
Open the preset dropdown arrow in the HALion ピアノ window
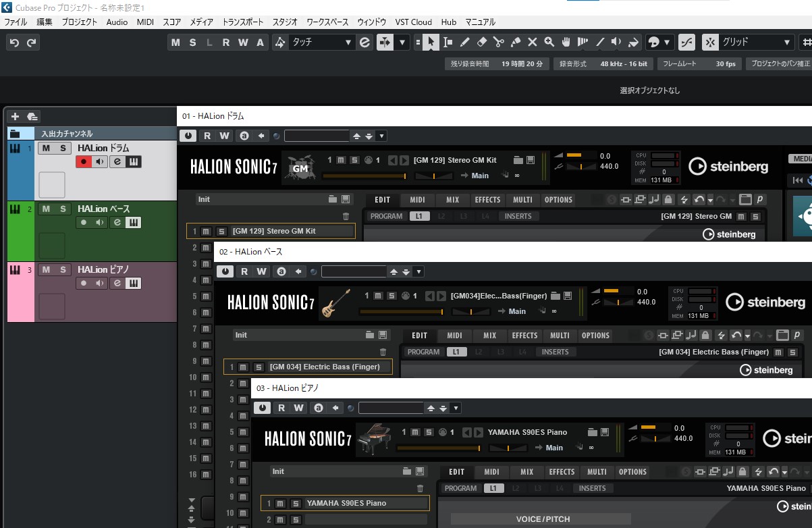click(456, 408)
